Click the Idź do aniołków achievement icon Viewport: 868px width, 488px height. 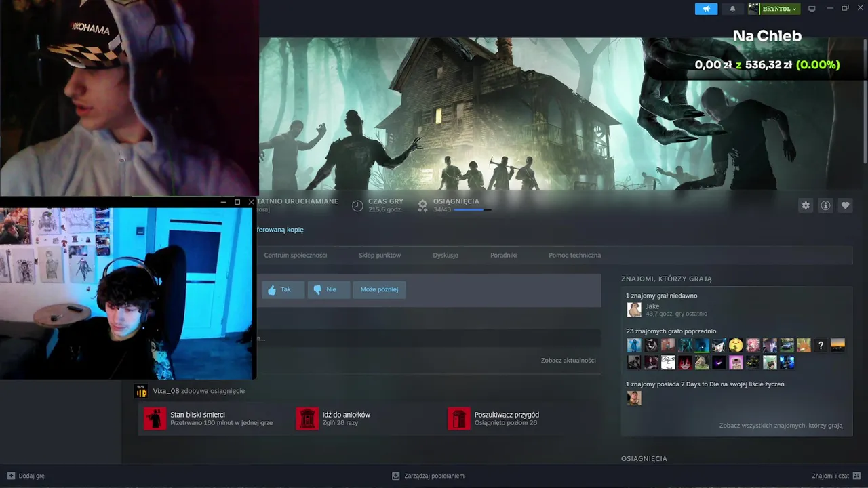307,418
